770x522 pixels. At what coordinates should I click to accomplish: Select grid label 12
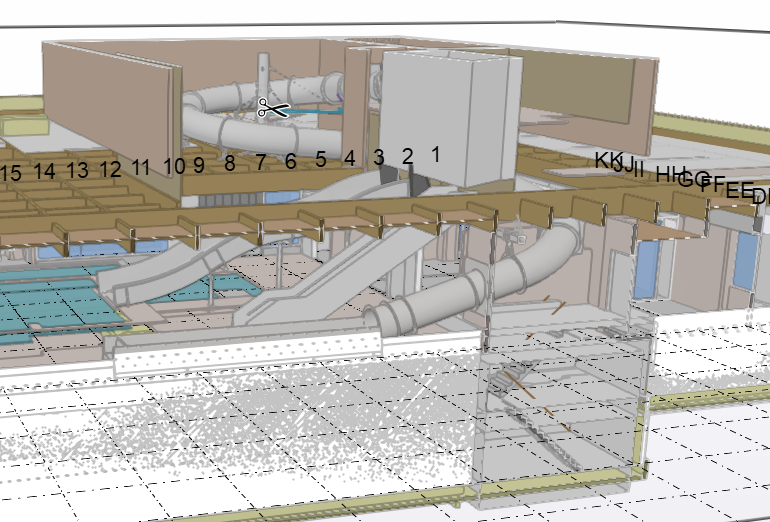tap(110, 169)
